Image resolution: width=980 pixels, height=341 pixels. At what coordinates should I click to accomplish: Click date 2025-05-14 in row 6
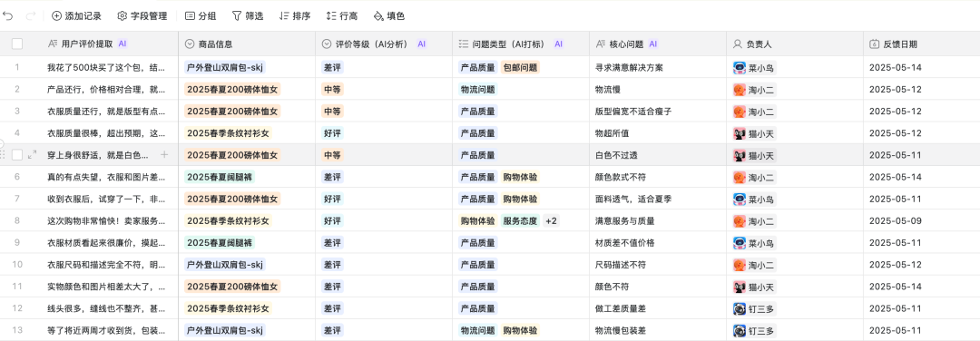[895, 177]
